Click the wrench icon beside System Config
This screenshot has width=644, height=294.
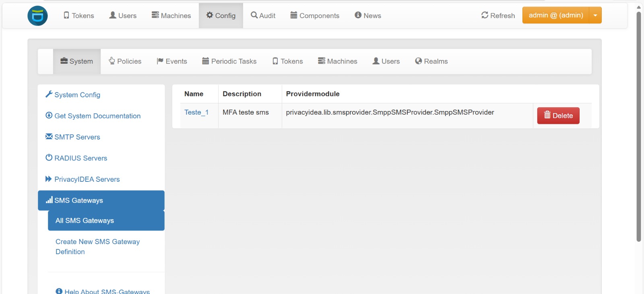(x=49, y=94)
